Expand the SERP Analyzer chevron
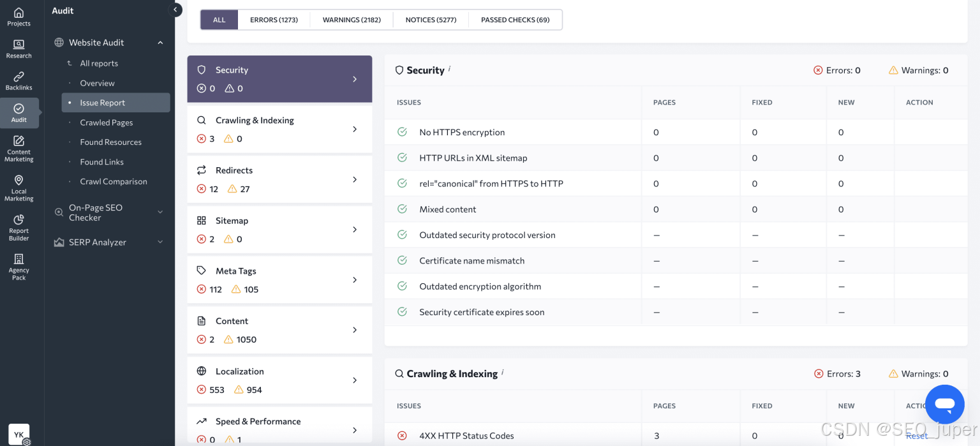The image size is (980, 446). click(160, 242)
